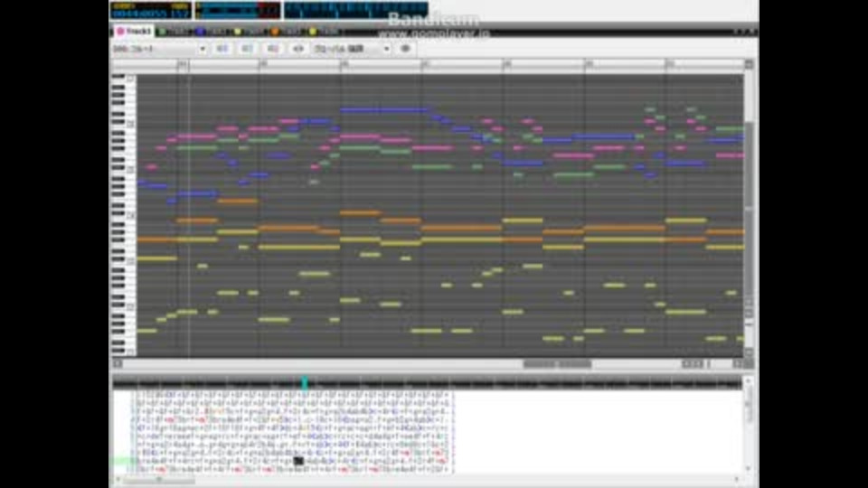Open the piano roll edit mode dropdown
Viewport: 868px width, 488px height.
[352, 49]
